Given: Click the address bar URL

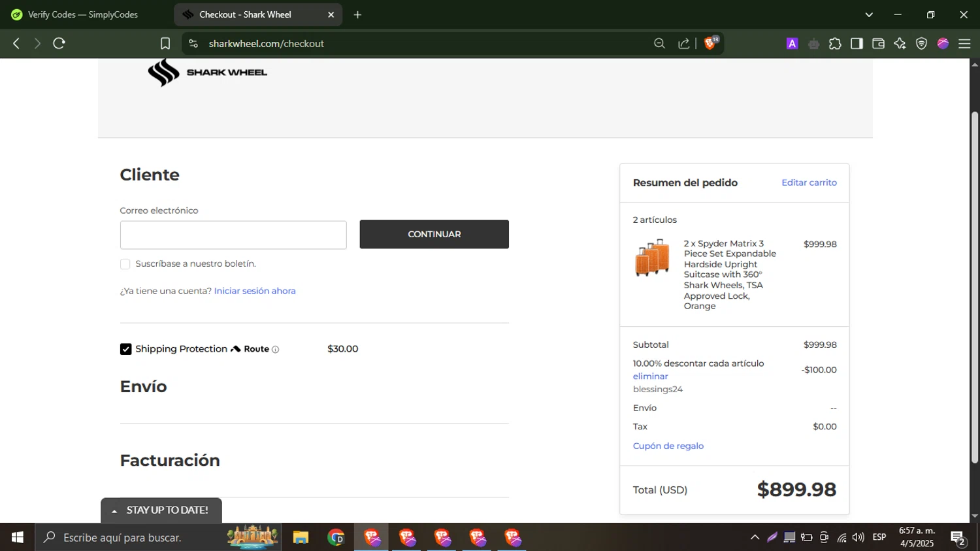Looking at the screenshot, I should pyautogui.click(x=267, y=43).
